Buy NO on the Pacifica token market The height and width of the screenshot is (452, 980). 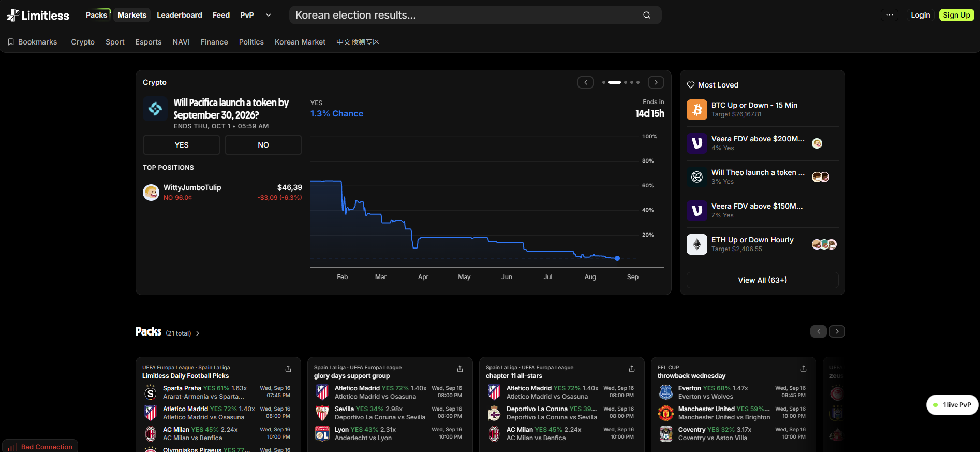point(263,145)
